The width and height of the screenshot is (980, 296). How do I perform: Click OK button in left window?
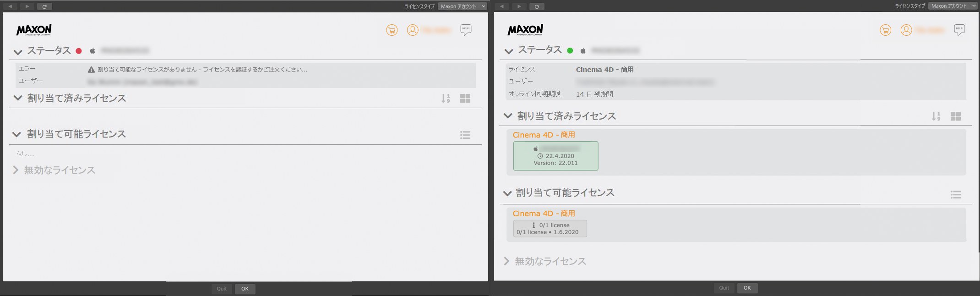245,289
